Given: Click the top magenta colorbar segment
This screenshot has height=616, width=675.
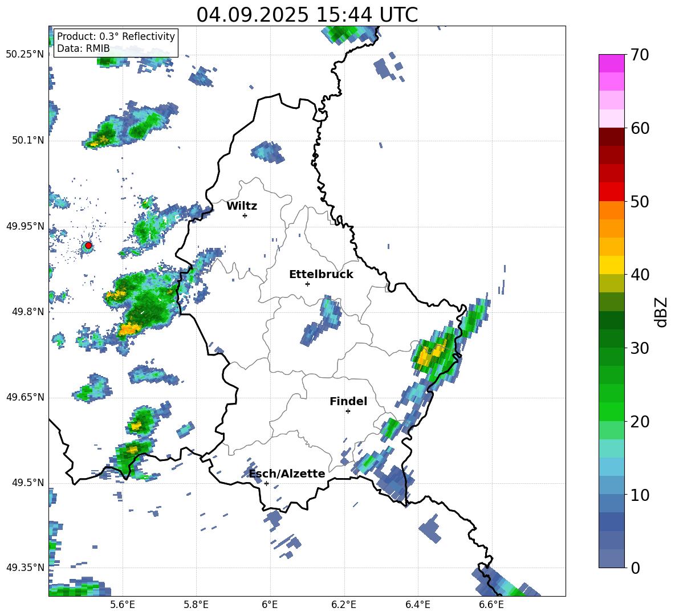Looking at the screenshot, I should (x=611, y=63).
